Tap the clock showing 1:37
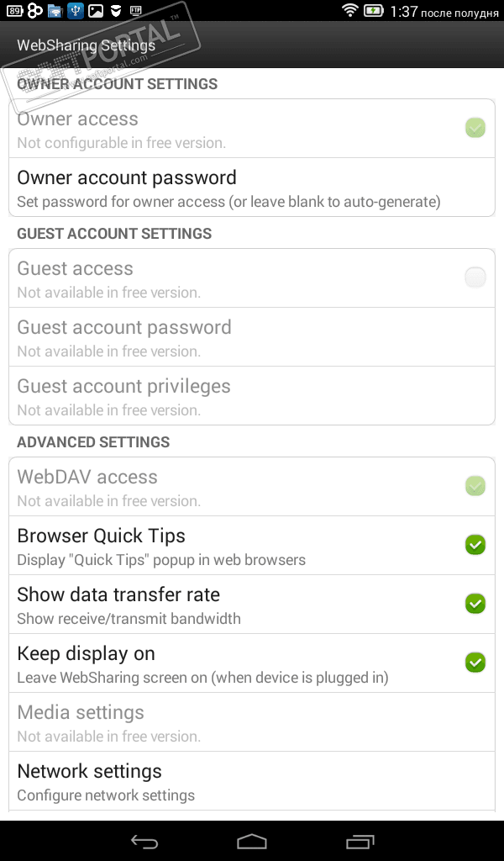 (404, 12)
